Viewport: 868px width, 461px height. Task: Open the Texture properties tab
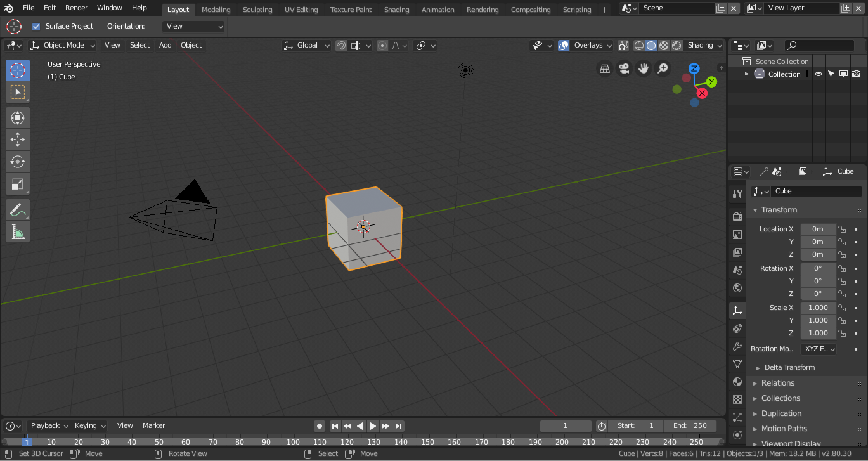click(737, 399)
